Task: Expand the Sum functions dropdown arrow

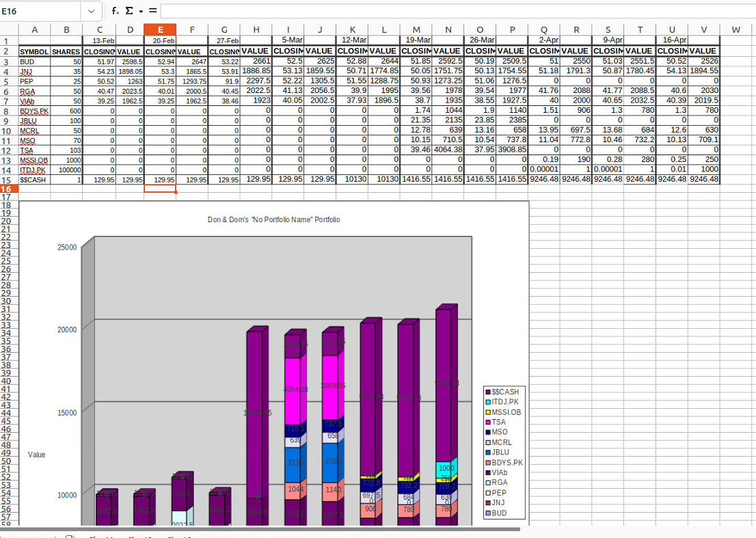Action: click(141, 11)
